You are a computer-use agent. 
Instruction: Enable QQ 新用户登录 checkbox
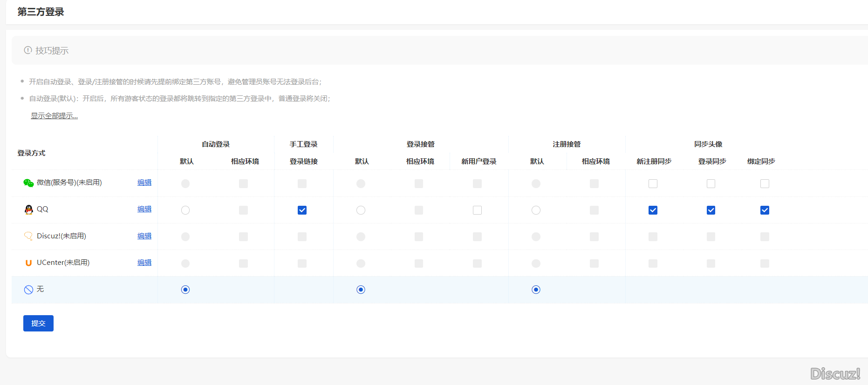pos(477,210)
